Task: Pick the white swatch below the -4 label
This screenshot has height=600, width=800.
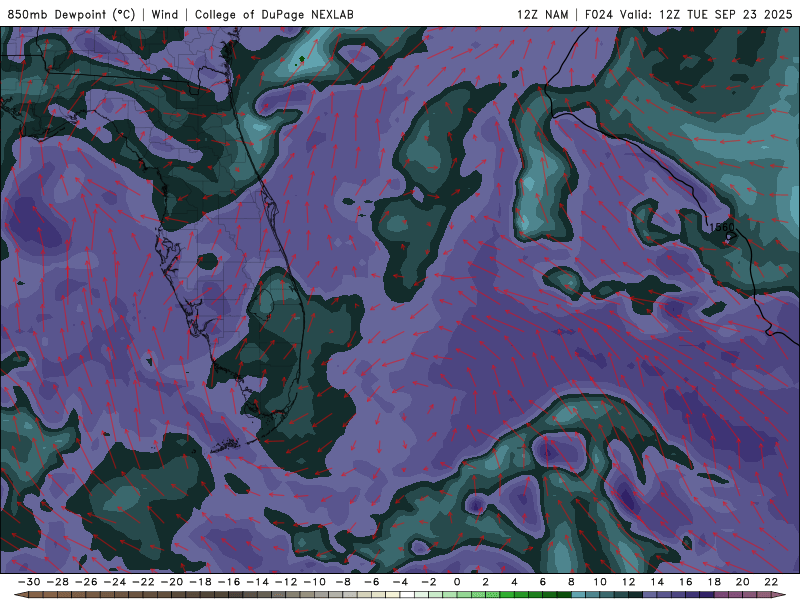Action: coord(407,595)
